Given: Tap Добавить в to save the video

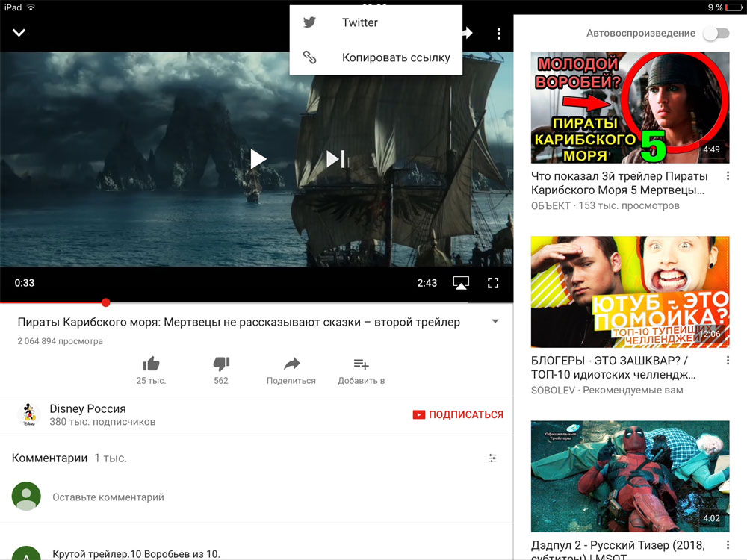Looking at the screenshot, I should click(361, 370).
